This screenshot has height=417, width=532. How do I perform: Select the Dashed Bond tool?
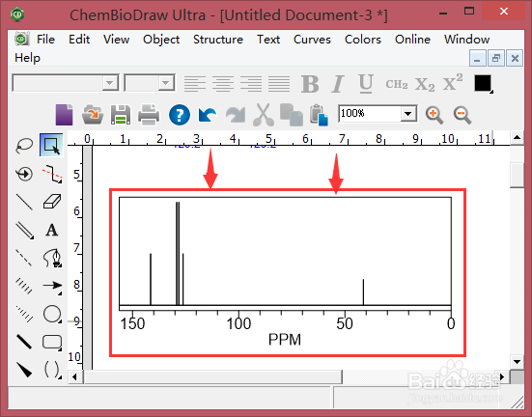[x=24, y=258]
